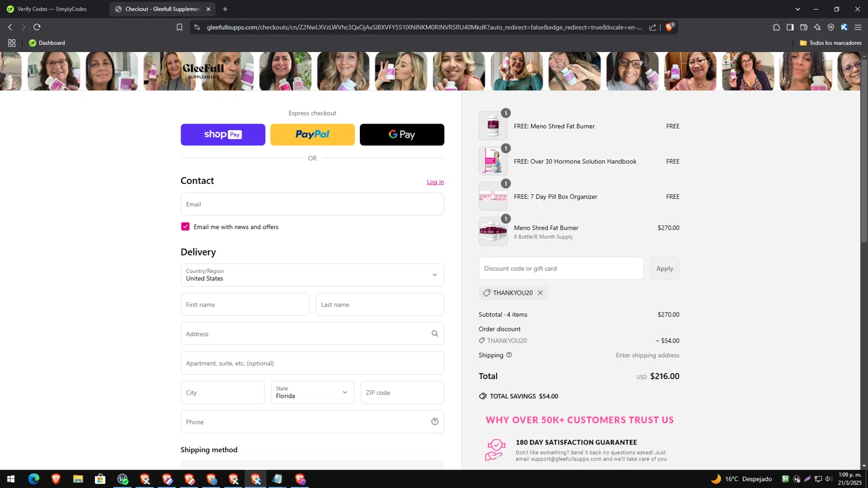
Task: Open Leo AI sparkle icon
Action: [x=817, y=27]
